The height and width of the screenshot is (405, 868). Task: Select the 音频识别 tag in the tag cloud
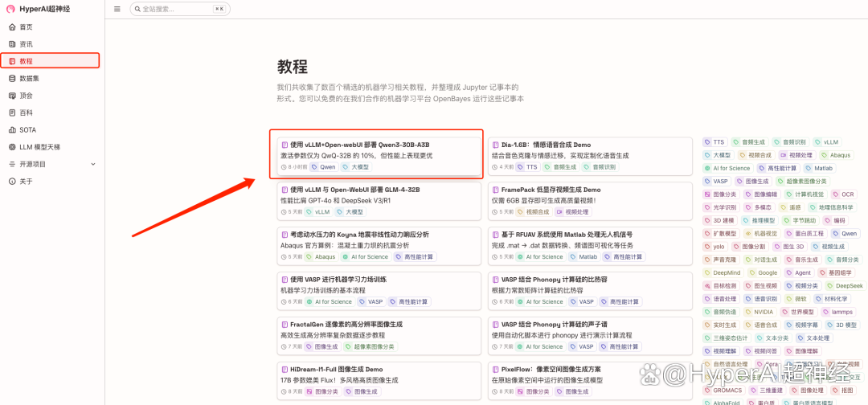tap(791, 142)
